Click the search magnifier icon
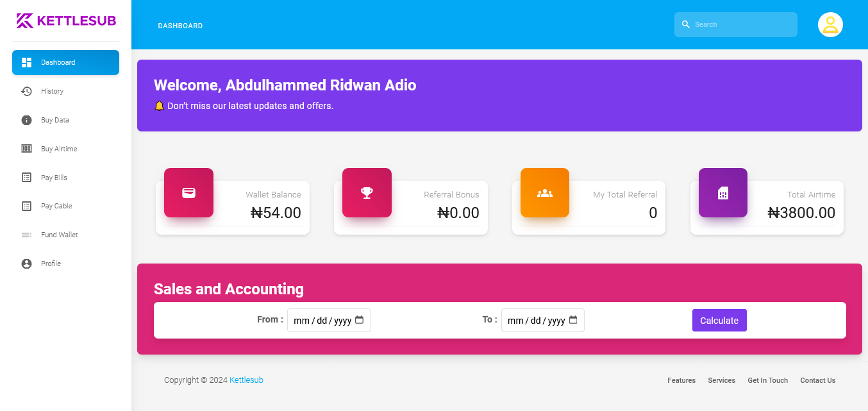The image size is (868, 411). (685, 24)
